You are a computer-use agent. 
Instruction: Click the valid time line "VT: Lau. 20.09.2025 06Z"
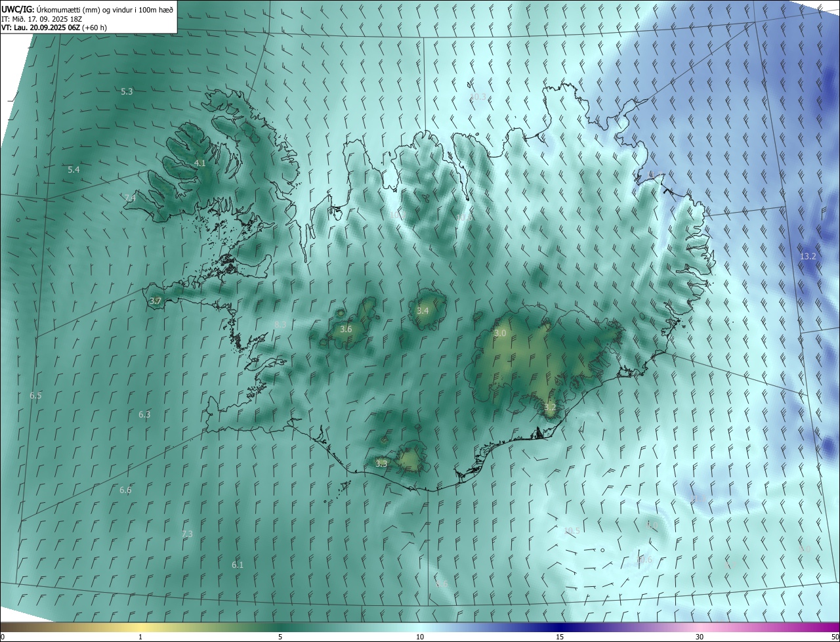coord(40,28)
